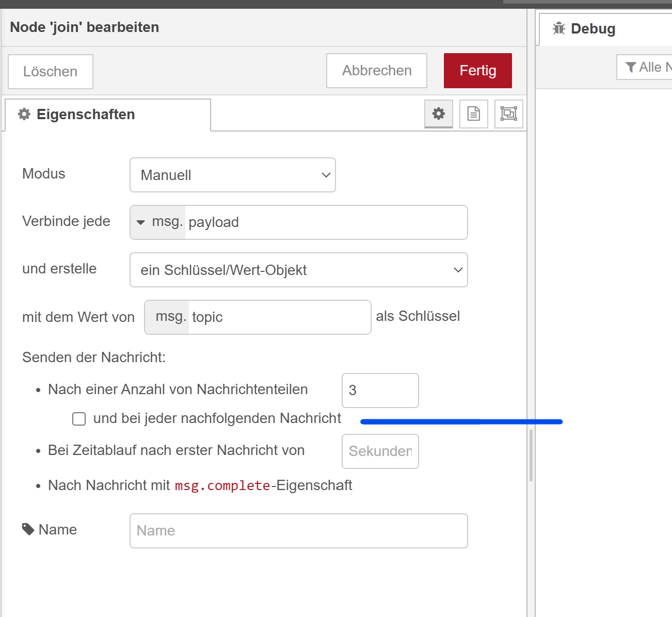Enable 'und bei jeder nachfolgenden Nachricht' checkbox
The height and width of the screenshot is (617, 672).
pos(79,419)
